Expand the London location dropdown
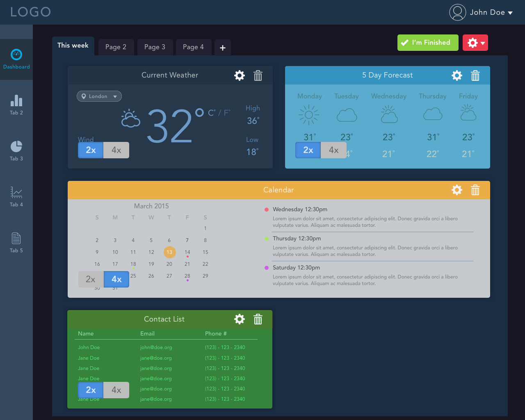The height and width of the screenshot is (420, 525). 99,96
